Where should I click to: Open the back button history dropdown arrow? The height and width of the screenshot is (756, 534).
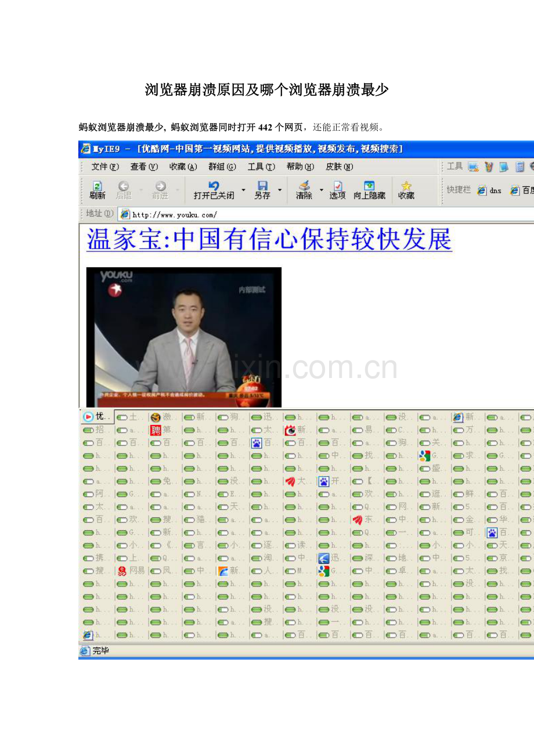[141, 190]
